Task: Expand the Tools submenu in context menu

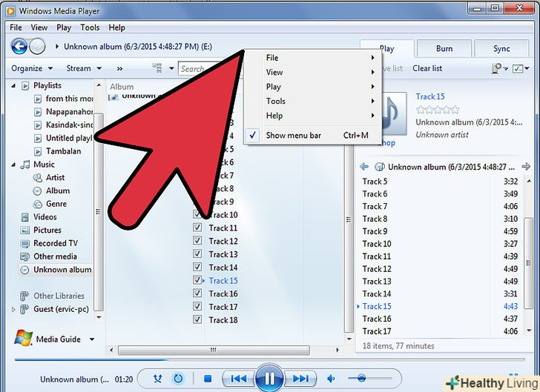Action: 312,102
